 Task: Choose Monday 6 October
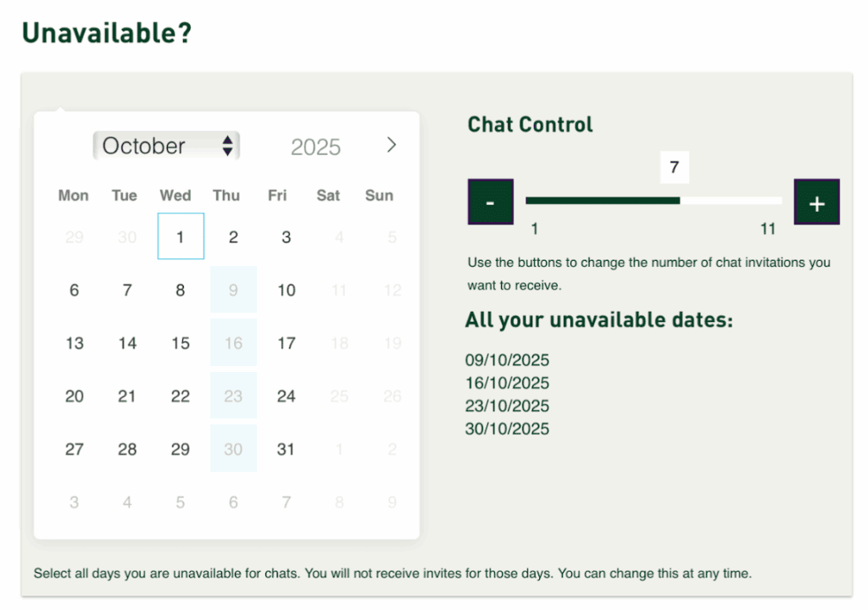coord(75,291)
